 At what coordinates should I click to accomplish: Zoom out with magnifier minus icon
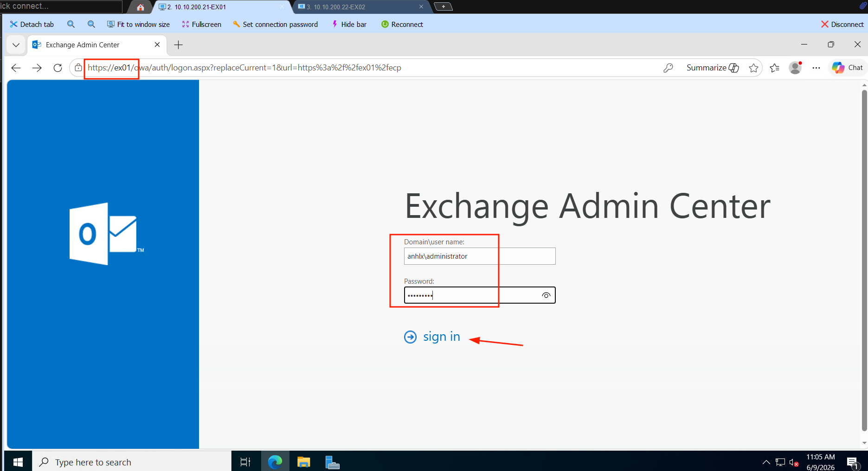coord(91,24)
